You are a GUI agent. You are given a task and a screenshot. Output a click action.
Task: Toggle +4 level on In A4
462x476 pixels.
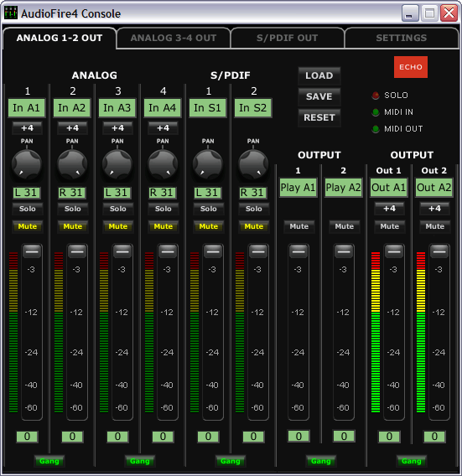tap(163, 128)
